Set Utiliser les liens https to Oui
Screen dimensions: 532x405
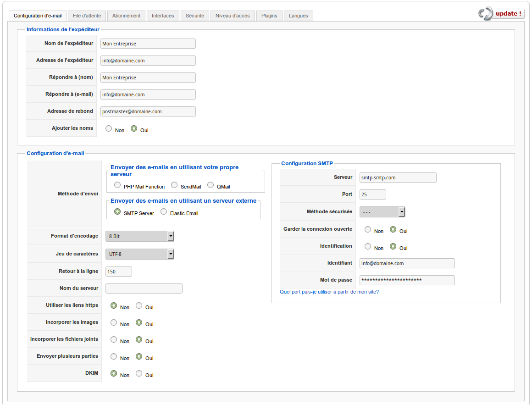(139, 305)
